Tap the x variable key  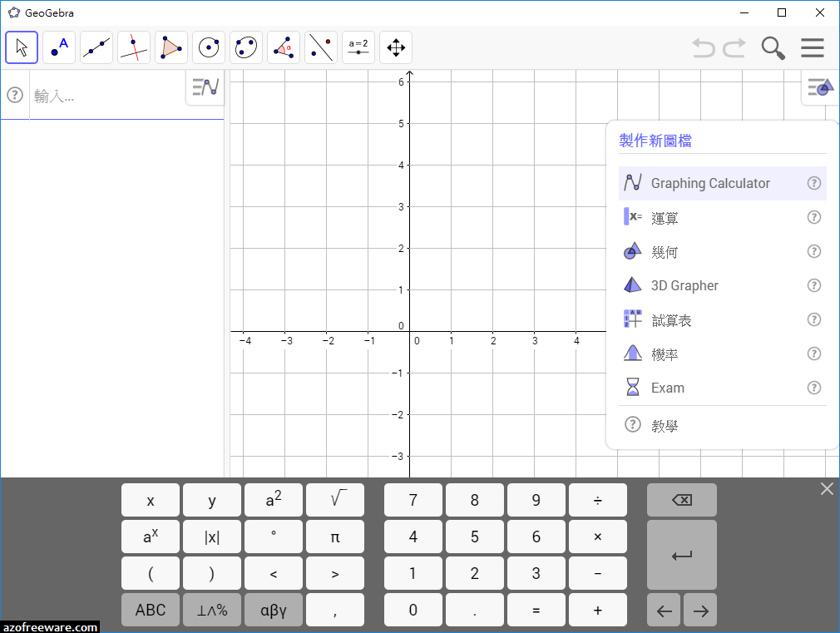151,500
